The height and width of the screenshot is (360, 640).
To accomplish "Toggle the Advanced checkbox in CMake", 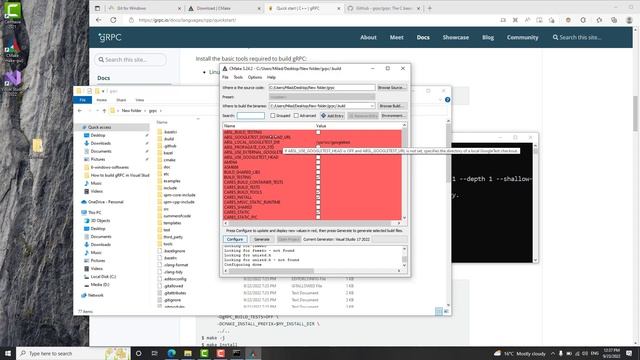I will coord(296,116).
